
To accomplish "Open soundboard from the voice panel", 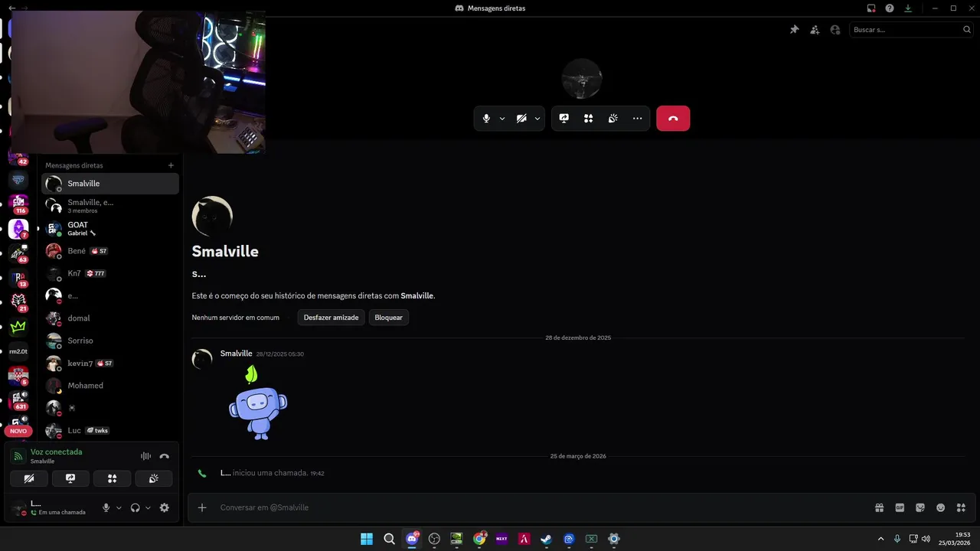I will [153, 479].
